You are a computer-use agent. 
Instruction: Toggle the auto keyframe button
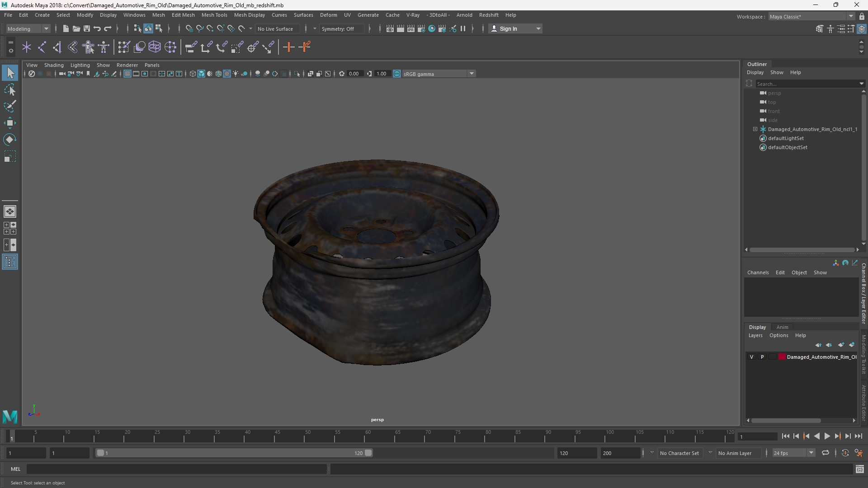point(845,453)
